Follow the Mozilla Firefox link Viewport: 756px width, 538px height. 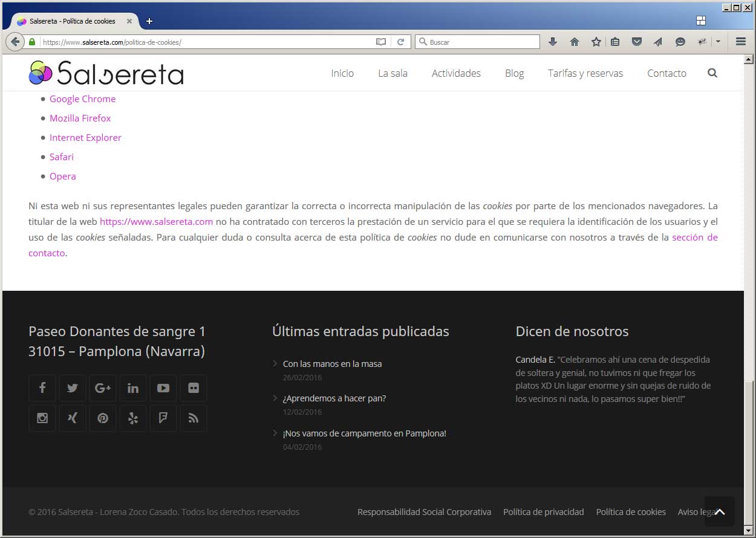click(80, 118)
